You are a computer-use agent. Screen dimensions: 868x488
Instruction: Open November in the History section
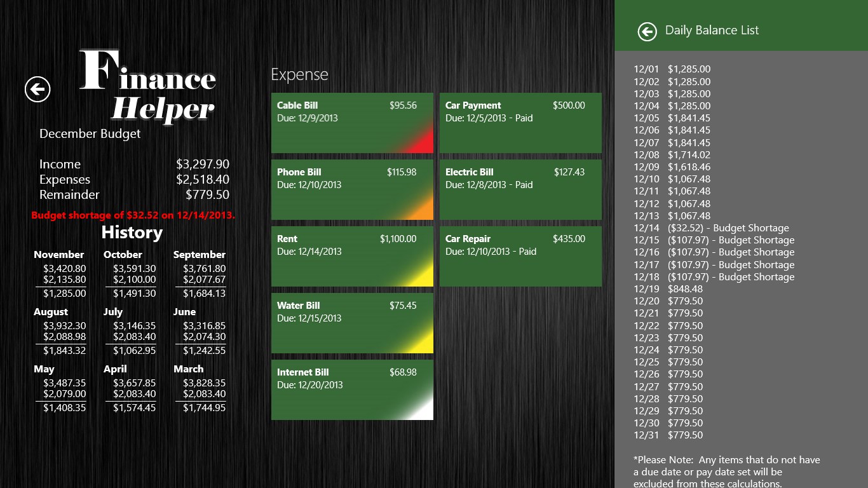pos(59,255)
